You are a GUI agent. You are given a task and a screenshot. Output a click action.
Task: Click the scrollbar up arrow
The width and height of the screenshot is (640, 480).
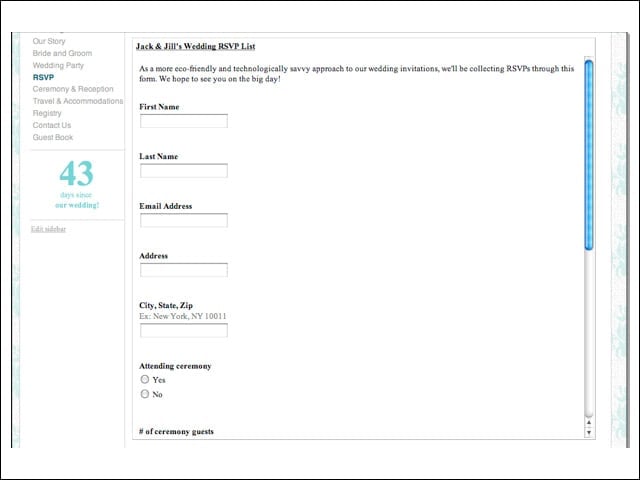[589, 422]
